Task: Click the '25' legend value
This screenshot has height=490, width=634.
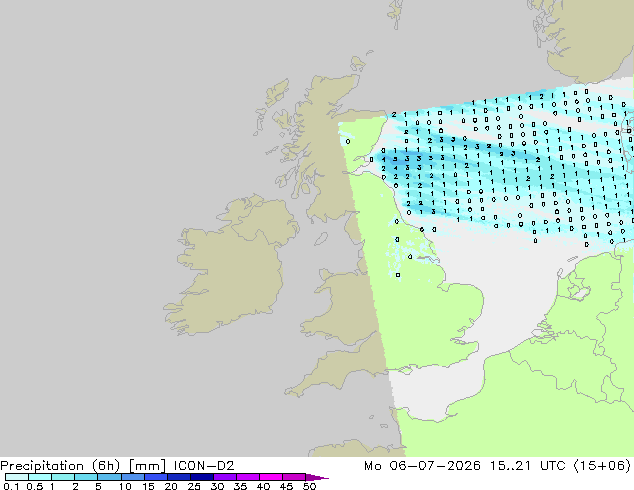Action: [194, 486]
